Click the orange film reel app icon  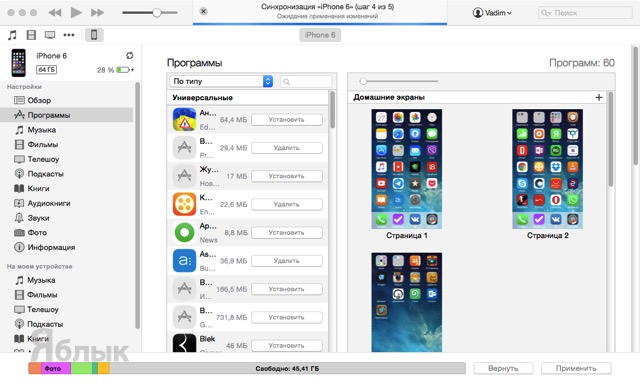[x=184, y=204]
